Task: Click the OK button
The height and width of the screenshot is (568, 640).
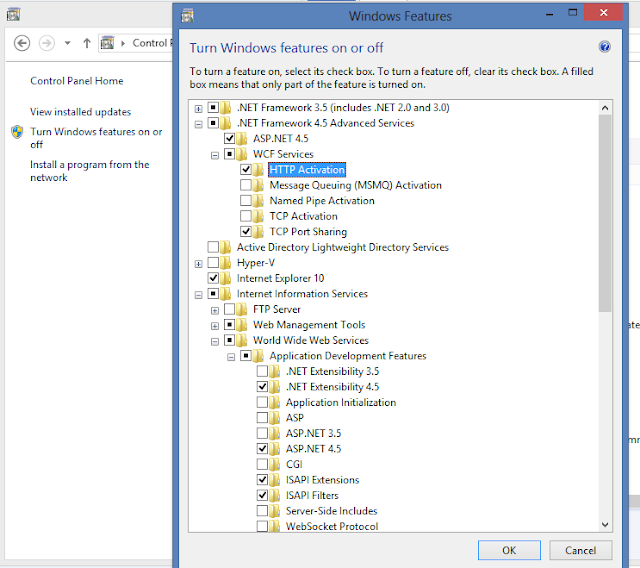Action: coord(509,550)
